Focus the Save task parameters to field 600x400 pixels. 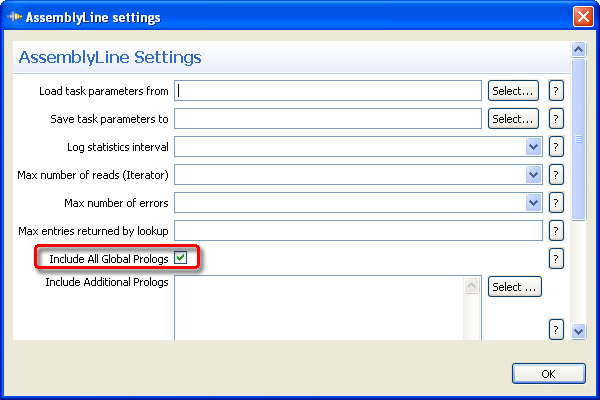(x=328, y=119)
